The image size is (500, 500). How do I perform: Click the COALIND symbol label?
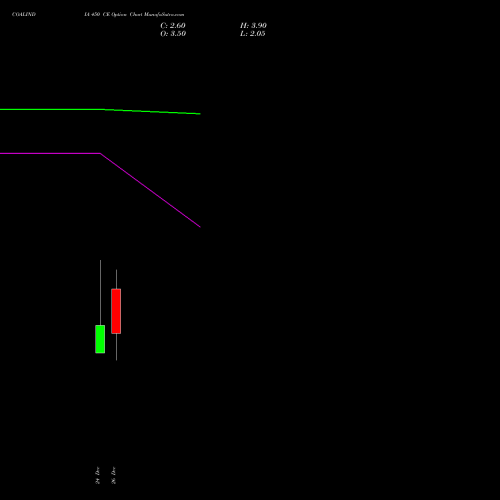(24, 14)
